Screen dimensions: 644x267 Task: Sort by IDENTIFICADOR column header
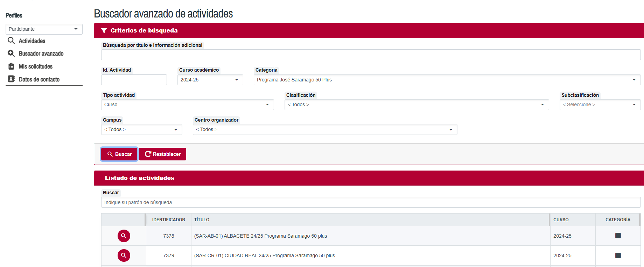point(169,220)
